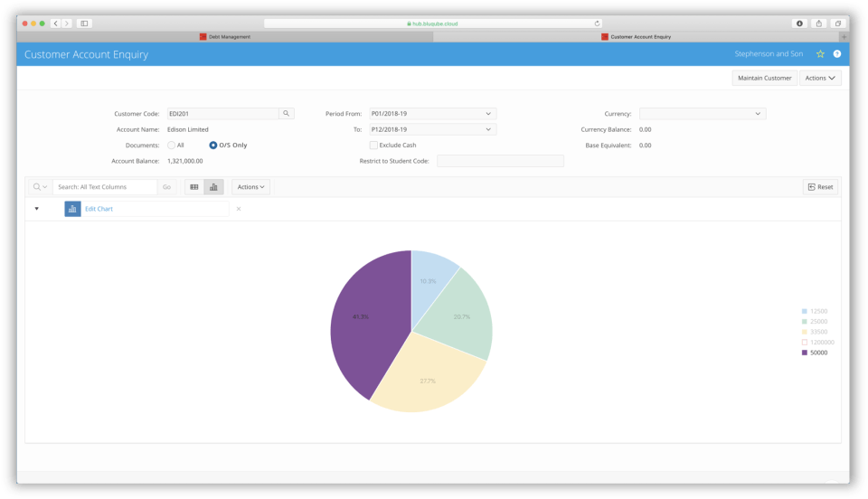Image resolution: width=868 pixels, height=499 pixels.
Task: Switch to the Debt Management tab
Action: 225,37
